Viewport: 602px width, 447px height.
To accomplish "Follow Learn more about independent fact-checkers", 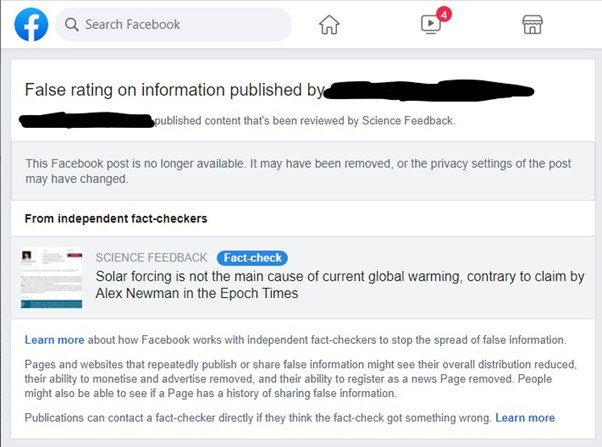I will tap(55, 340).
